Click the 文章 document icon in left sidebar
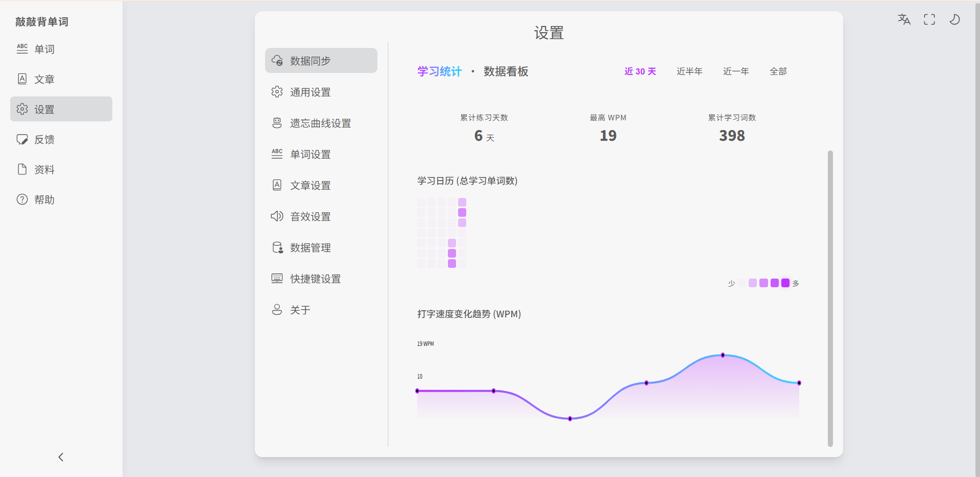This screenshot has height=477, width=980. click(x=22, y=79)
